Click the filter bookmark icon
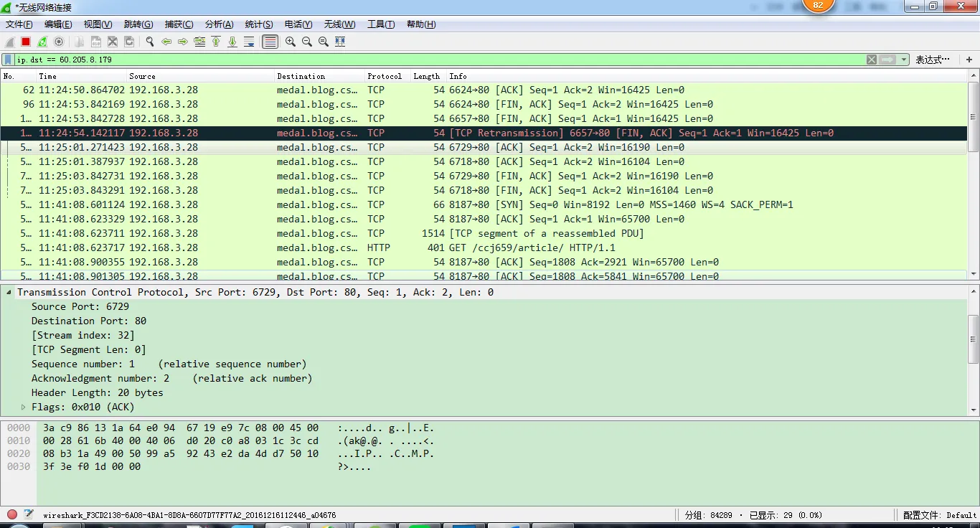Viewport: 980px width, 528px height. click(8, 60)
